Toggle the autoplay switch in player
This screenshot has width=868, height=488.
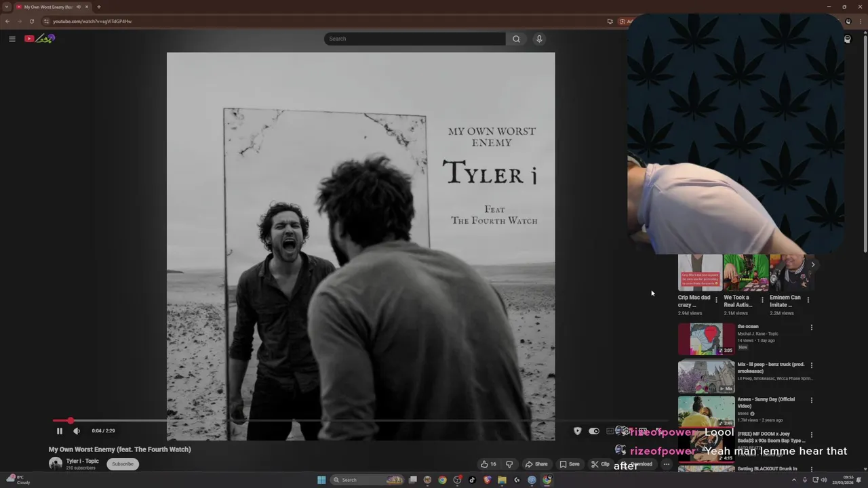(594, 431)
